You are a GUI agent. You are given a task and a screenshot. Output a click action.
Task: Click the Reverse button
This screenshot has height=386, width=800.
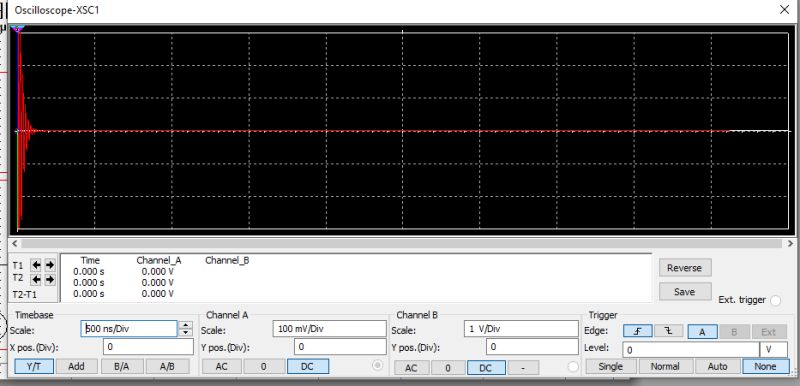(685, 268)
